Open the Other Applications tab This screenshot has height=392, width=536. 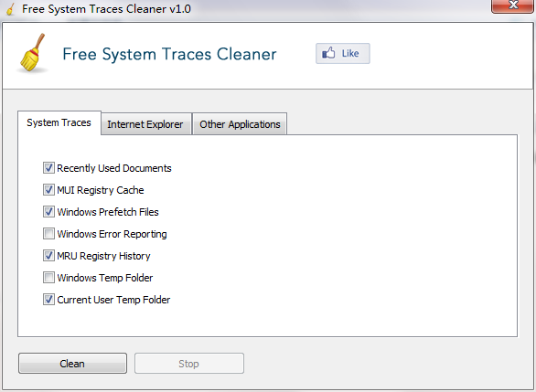(240, 124)
